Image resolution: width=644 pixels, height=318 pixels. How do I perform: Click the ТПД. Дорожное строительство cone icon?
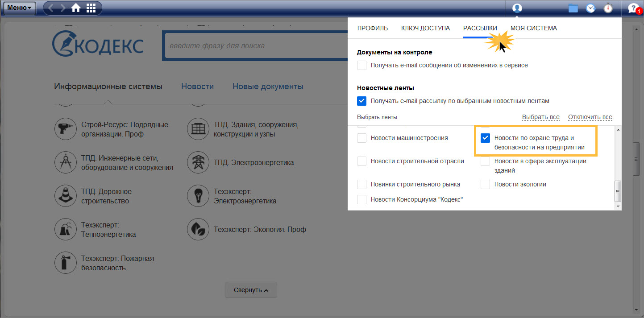[65, 196]
